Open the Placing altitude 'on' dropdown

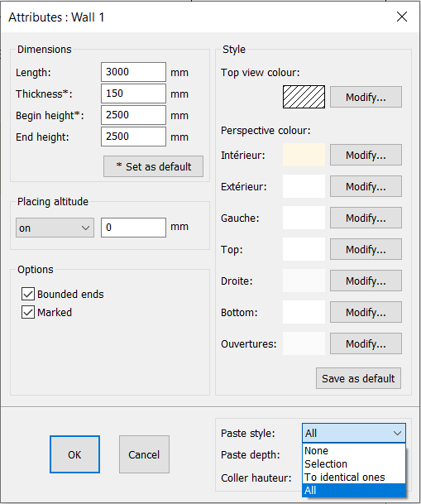tap(55, 228)
